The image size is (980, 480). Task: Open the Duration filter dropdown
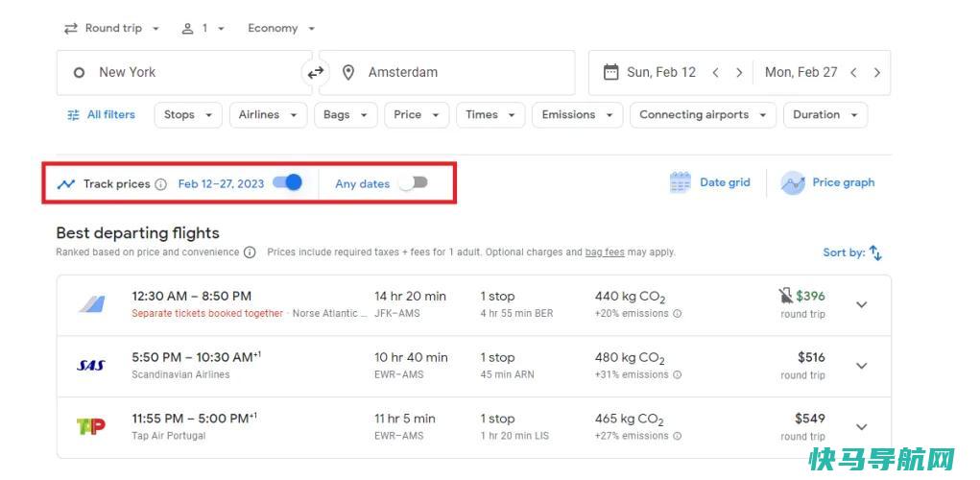[x=825, y=115]
